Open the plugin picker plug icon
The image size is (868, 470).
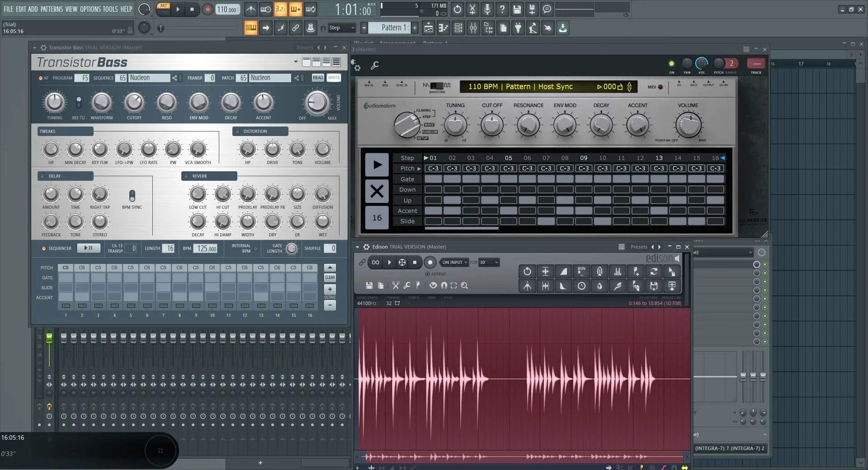point(518,28)
